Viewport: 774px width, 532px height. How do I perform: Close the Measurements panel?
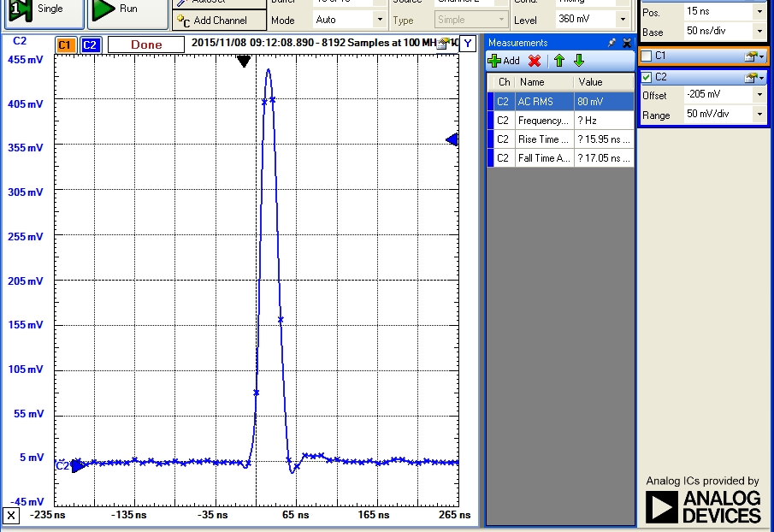click(x=627, y=43)
